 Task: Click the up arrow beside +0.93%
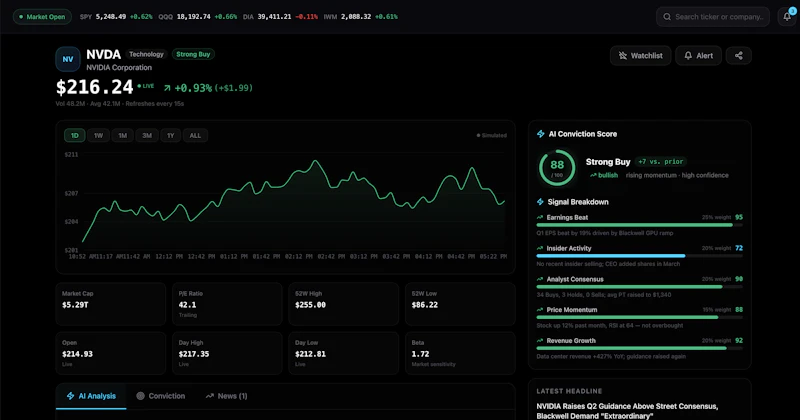167,88
